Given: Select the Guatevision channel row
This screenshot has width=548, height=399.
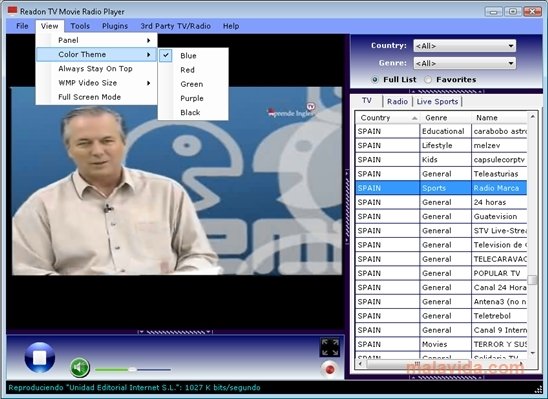Looking at the screenshot, I should (441, 217).
